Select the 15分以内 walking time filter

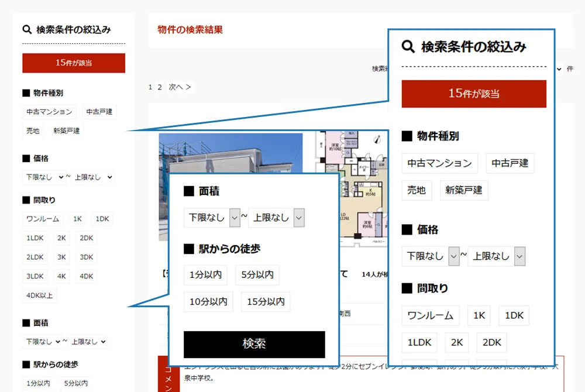click(x=265, y=302)
